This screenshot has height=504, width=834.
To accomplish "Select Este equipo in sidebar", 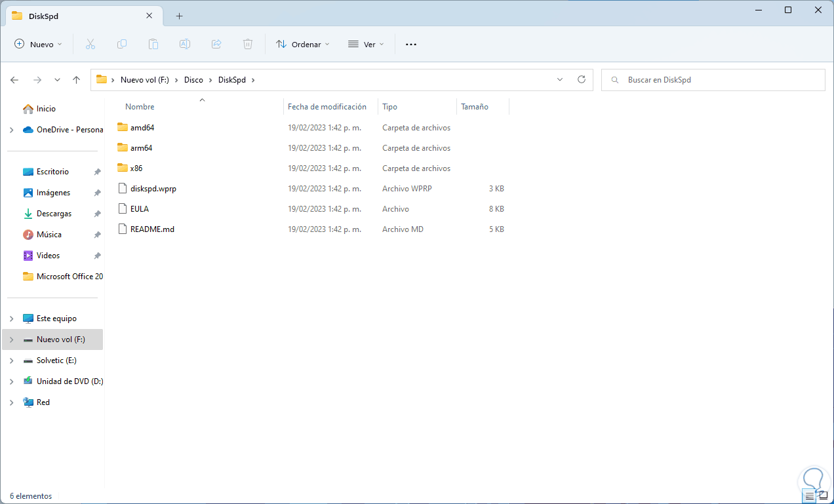I will pyautogui.click(x=56, y=319).
